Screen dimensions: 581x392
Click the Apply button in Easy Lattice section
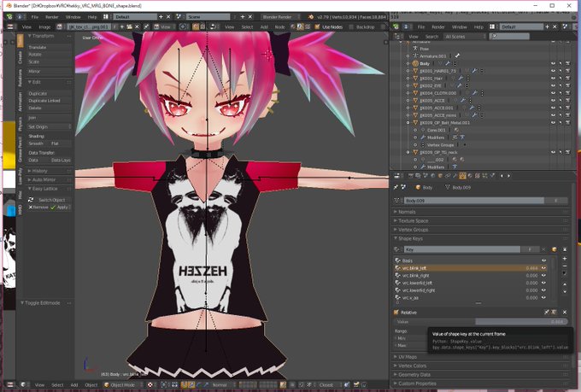[61, 208]
